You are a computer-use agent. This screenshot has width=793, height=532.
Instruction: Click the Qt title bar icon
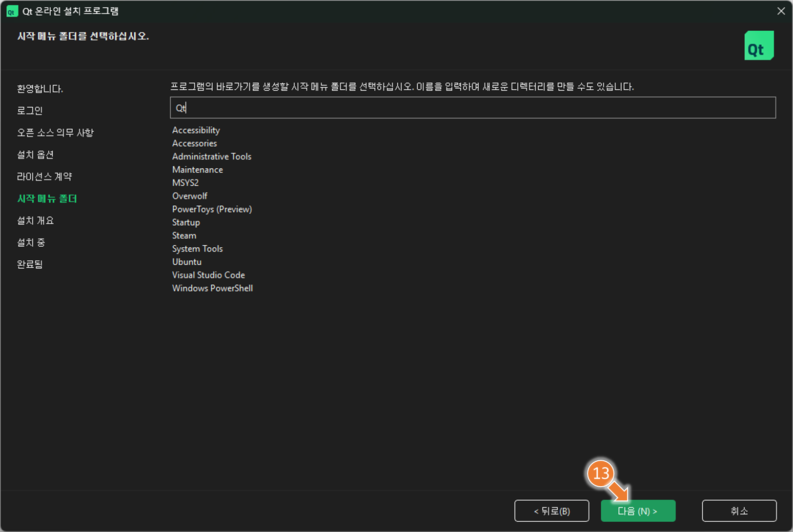(12, 11)
